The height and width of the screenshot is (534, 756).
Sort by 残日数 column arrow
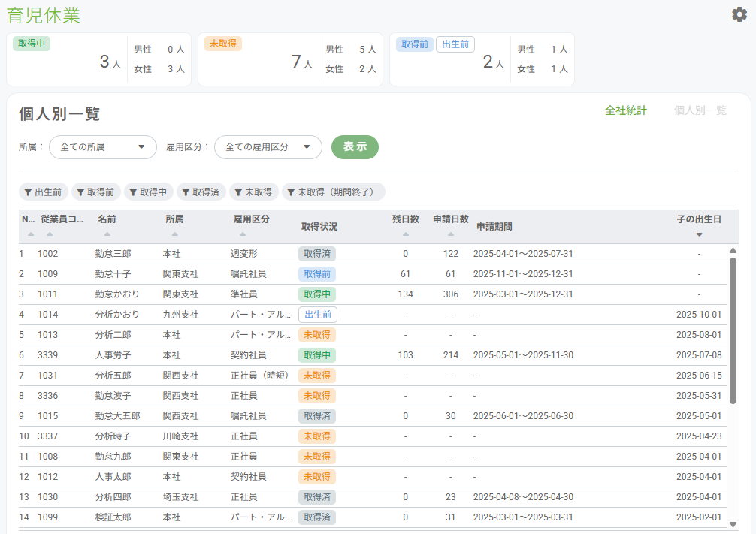[x=406, y=234]
